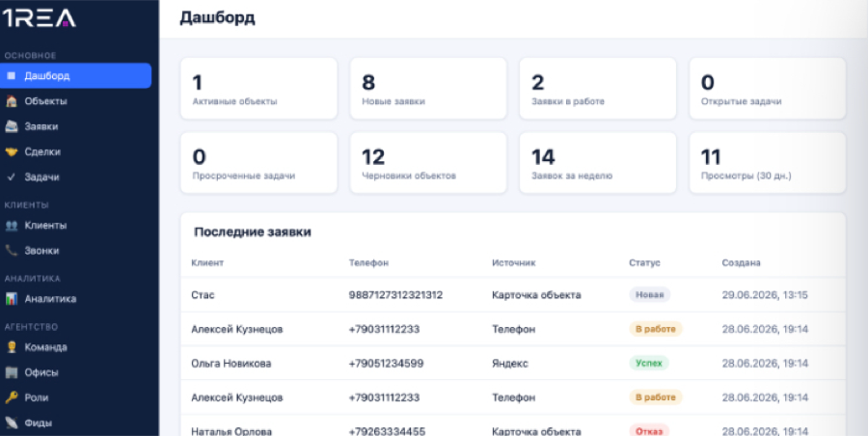Click the Успех status badge
Viewport: 868px width, 436px height.
649,364
